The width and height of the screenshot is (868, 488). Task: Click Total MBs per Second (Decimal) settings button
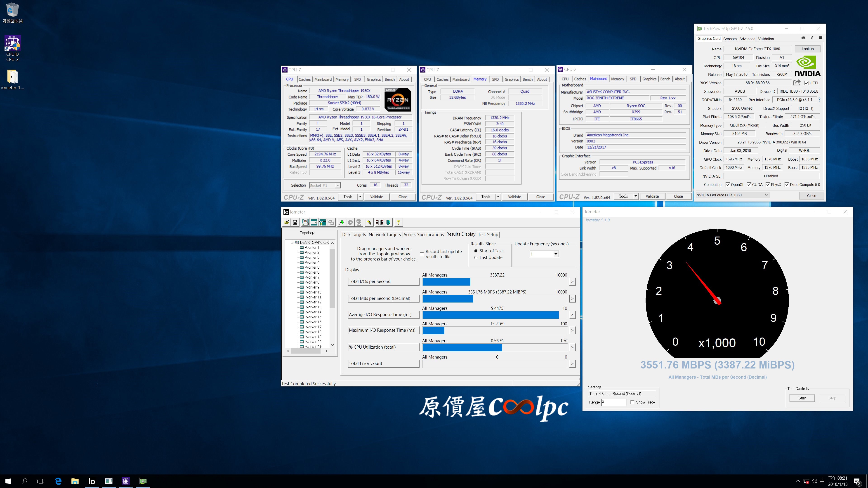tap(622, 393)
